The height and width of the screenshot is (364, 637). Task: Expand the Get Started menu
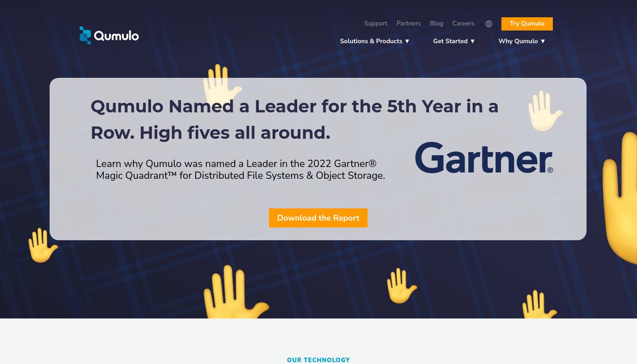454,41
